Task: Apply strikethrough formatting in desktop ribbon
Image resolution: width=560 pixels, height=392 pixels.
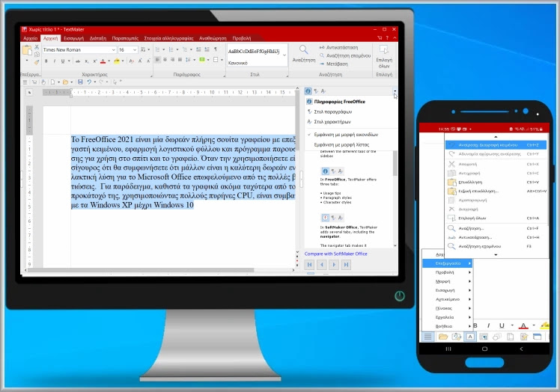Action: point(78,61)
